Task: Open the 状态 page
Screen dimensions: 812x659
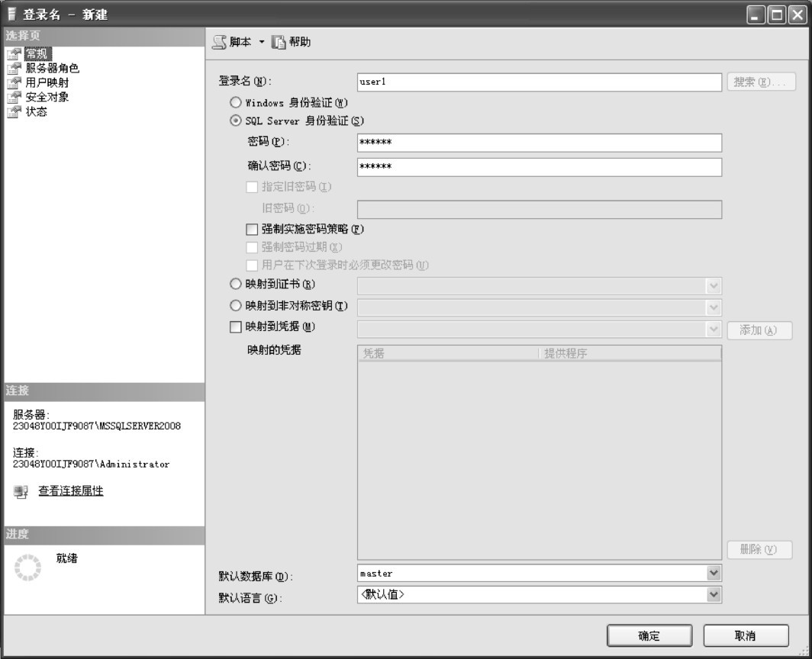Action: (x=37, y=112)
